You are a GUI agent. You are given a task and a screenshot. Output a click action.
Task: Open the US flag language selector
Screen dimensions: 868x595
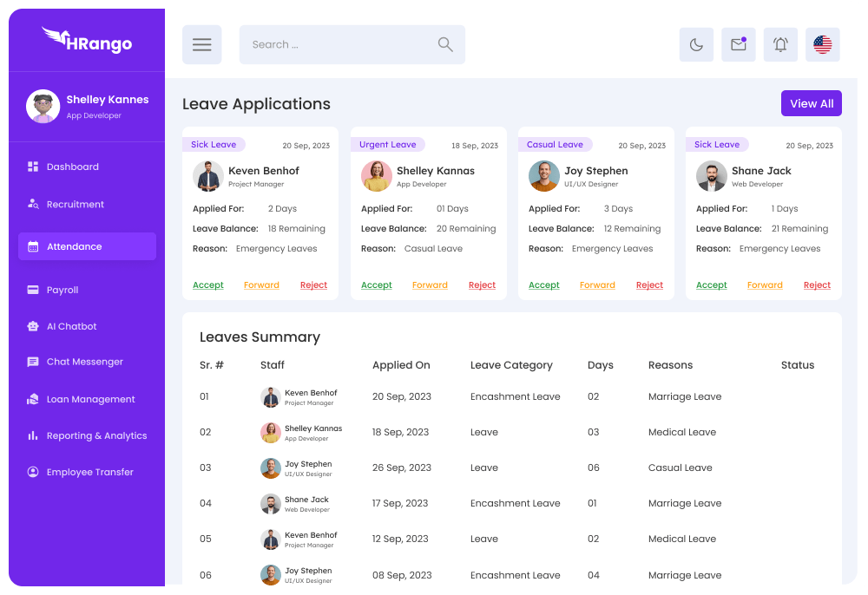point(822,45)
